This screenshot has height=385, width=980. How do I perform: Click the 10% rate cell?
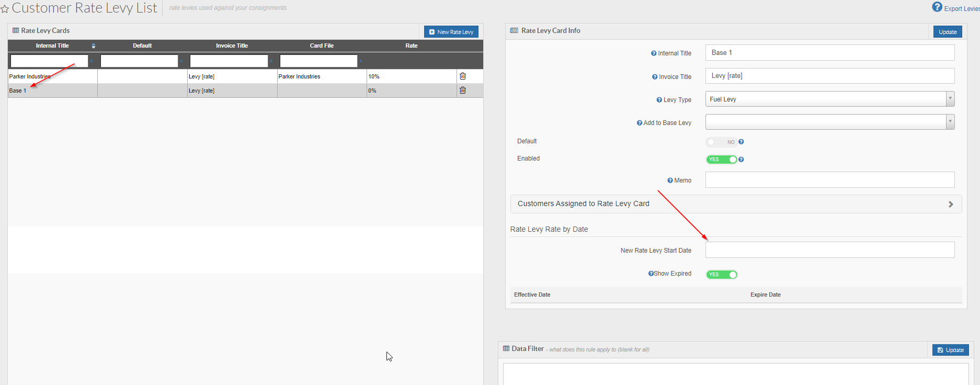pyautogui.click(x=412, y=76)
